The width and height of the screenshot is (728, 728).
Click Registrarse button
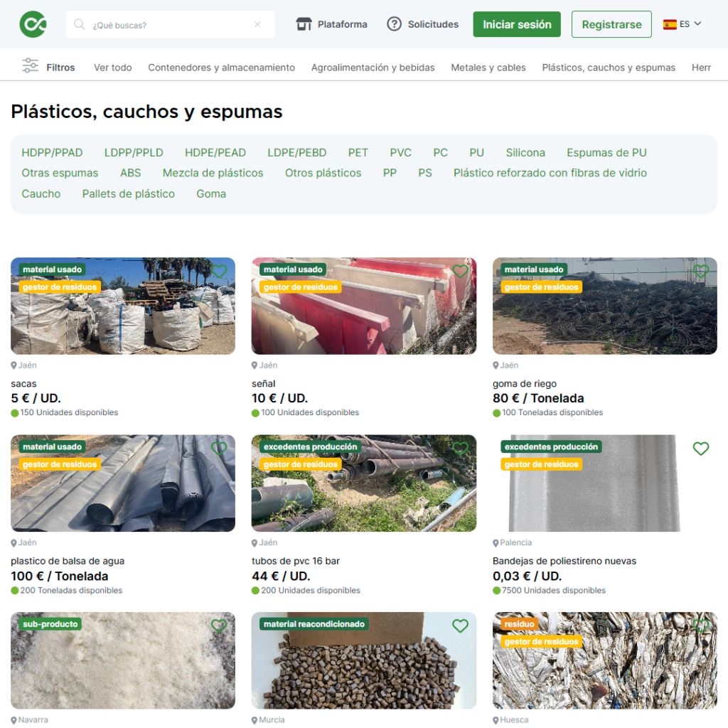[611, 24]
